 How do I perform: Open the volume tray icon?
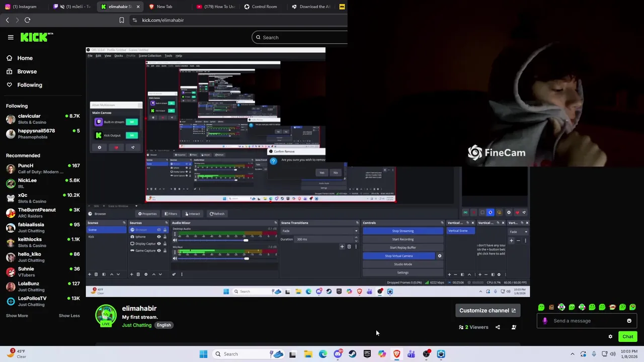(x=614, y=354)
